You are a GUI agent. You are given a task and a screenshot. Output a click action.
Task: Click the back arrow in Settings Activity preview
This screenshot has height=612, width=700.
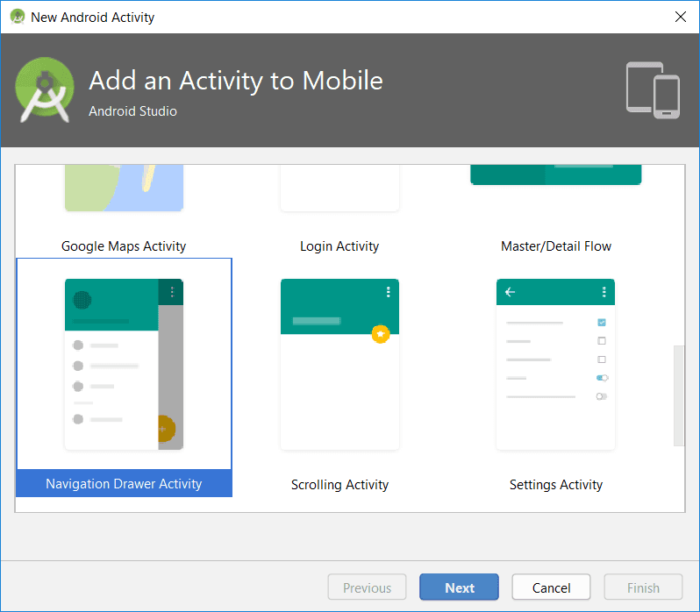tap(511, 292)
